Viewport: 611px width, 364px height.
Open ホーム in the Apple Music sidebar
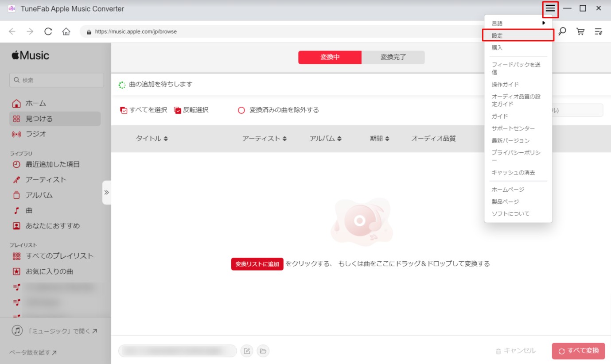pyautogui.click(x=55, y=104)
